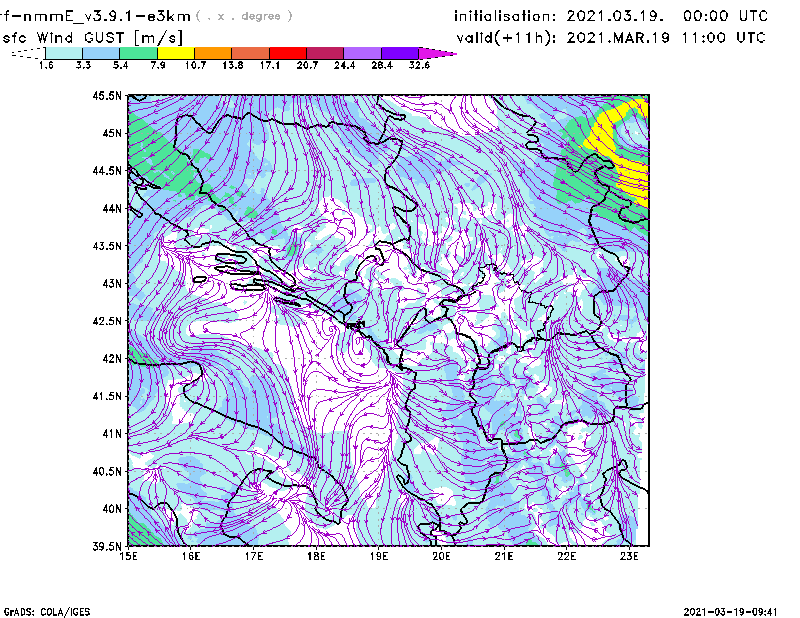Click the 40N latitude label

[x=112, y=509]
